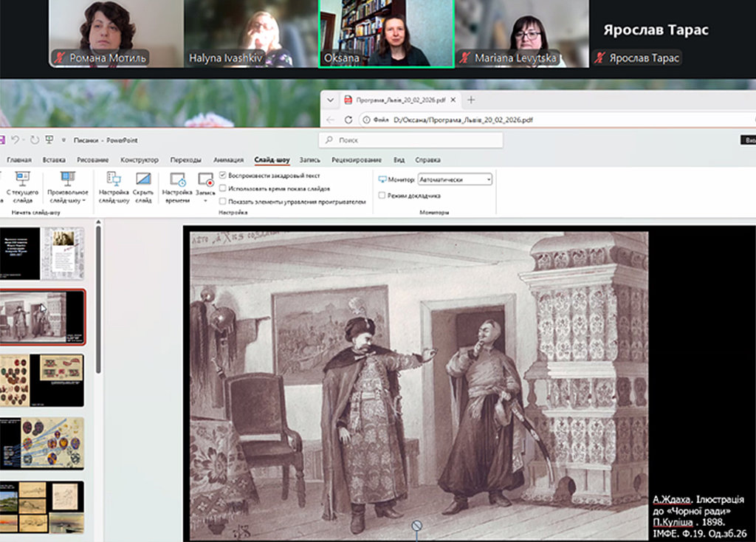756x542 pixels.
Task: Open the Рецензирование ribbon tab
Action: click(357, 159)
